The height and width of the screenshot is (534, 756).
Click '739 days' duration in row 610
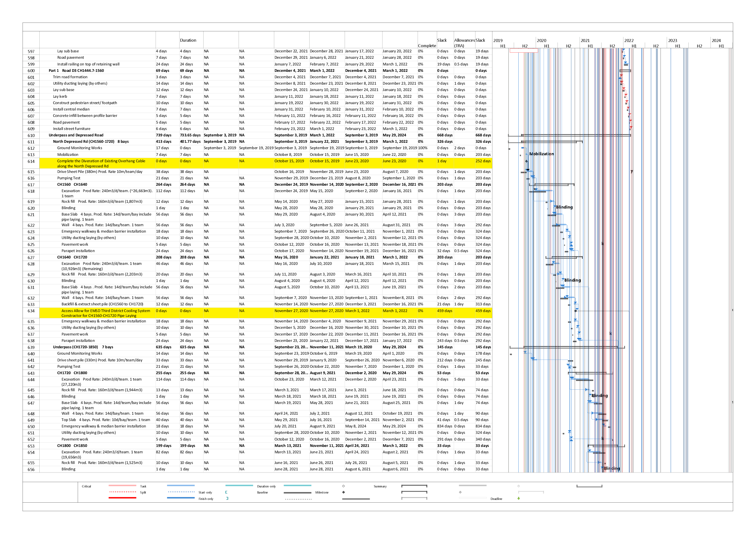click(164, 135)
